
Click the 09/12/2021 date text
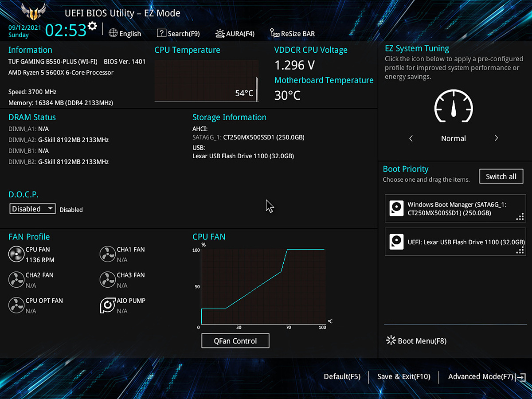coord(25,27)
